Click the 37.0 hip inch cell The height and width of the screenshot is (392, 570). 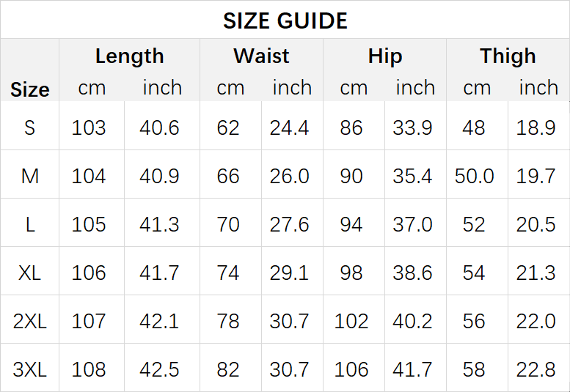(x=412, y=225)
